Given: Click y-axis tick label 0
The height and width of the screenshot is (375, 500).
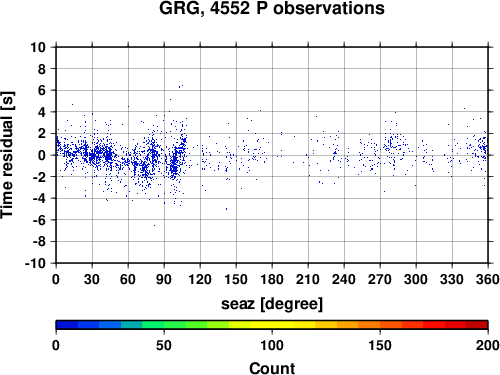Looking at the screenshot, I should tap(42, 155).
